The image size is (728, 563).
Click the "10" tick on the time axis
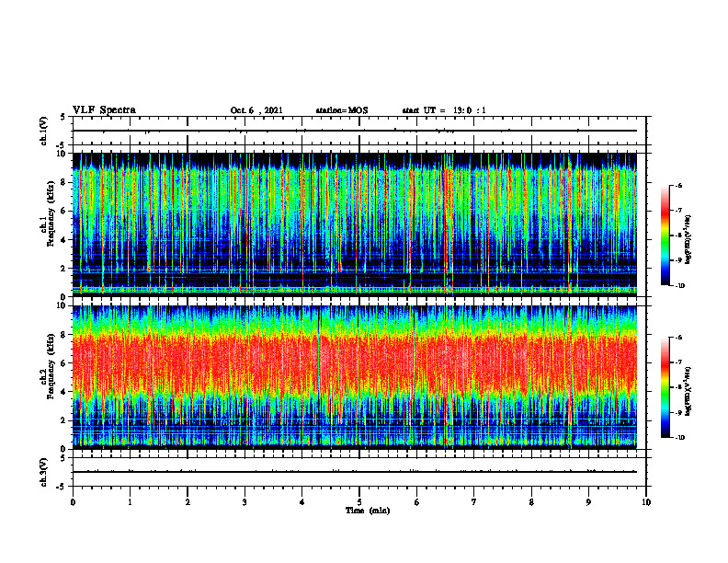coord(646,502)
